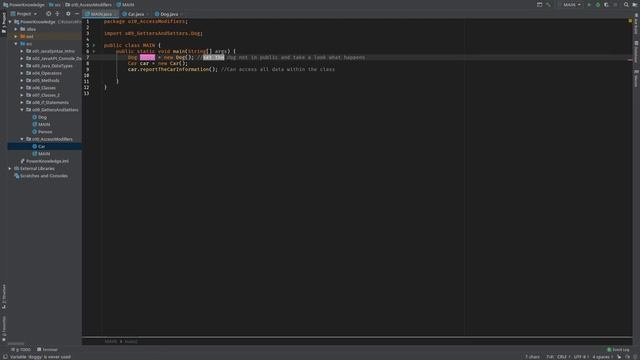Expand the out folder

[16, 37]
